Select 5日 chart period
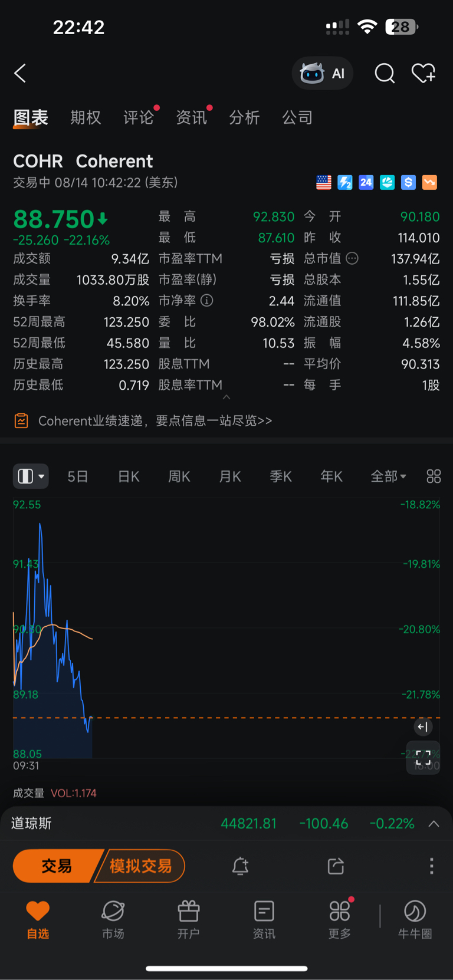Image resolution: width=453 pixels, height=980 pixels. tap(78, 476)
